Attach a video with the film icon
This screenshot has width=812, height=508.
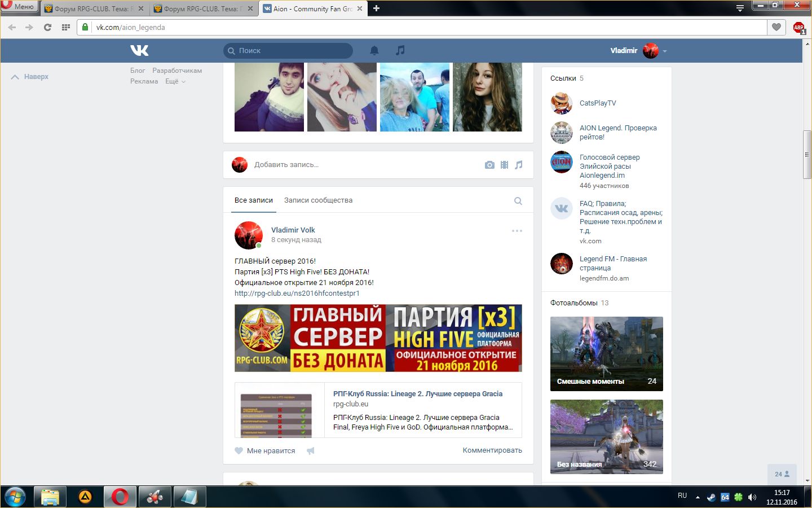(504, 165)
